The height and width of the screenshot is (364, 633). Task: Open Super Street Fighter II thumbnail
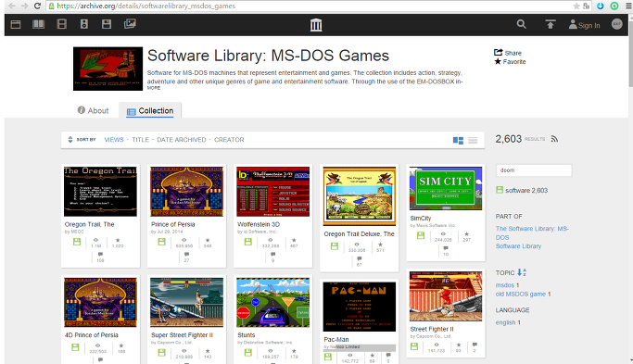186,302
